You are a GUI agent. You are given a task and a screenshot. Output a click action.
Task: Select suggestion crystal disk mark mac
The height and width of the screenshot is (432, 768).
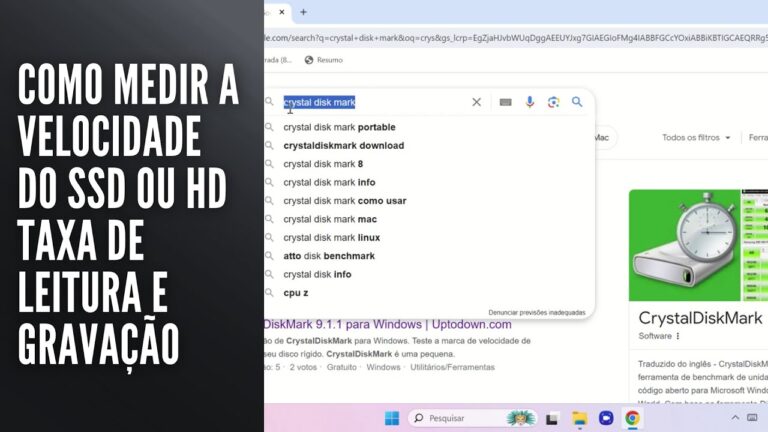tap(330, 219)
